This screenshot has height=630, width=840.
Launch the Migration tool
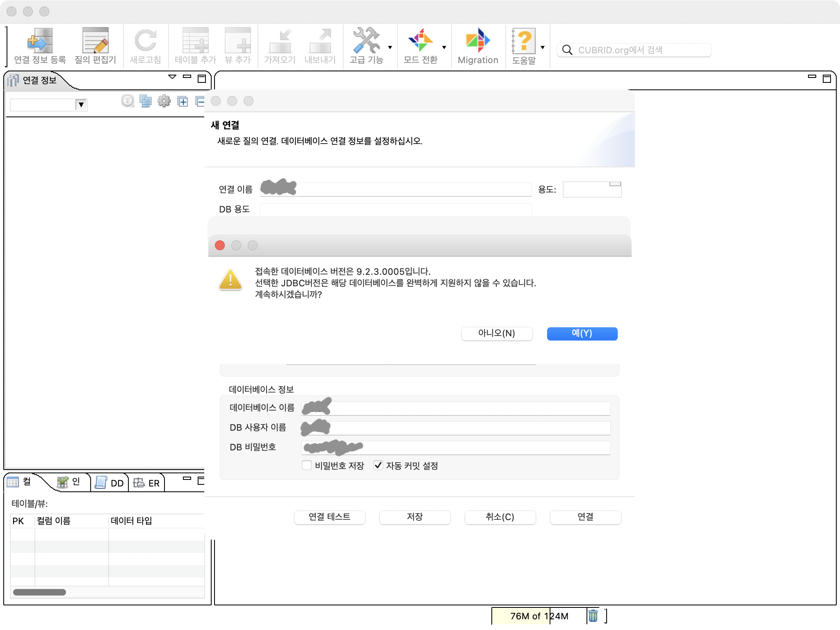(x=478, y=44)
